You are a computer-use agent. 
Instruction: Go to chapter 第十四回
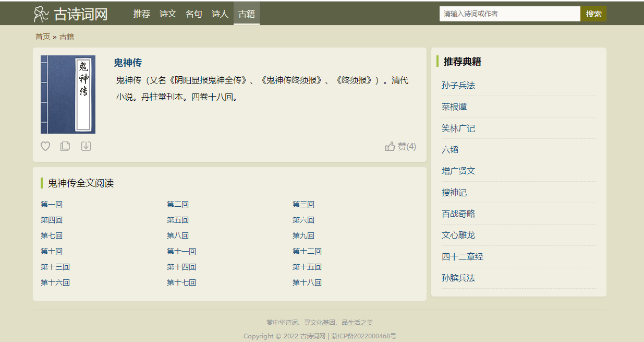(x=181, y=267)
